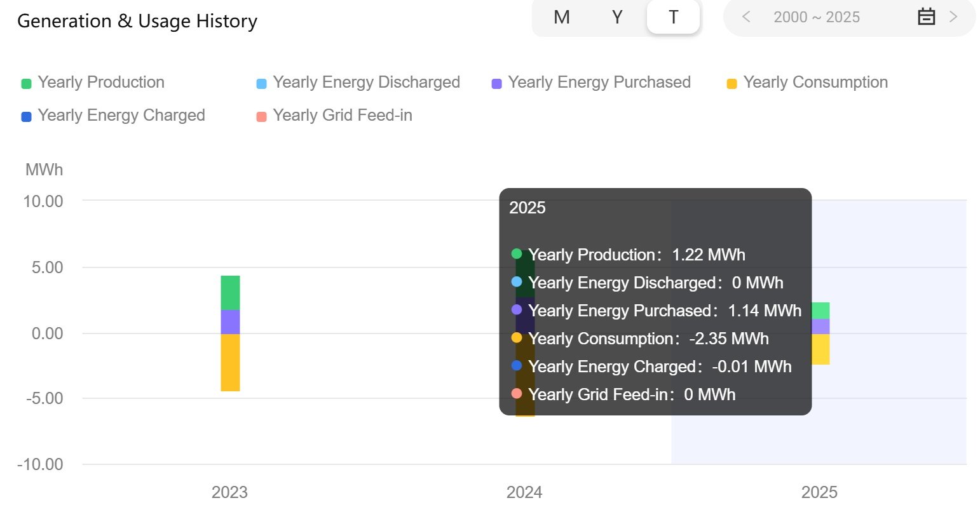Click the green production bar for 2025
Screen dimensions: 980x505
coord(820,311)
